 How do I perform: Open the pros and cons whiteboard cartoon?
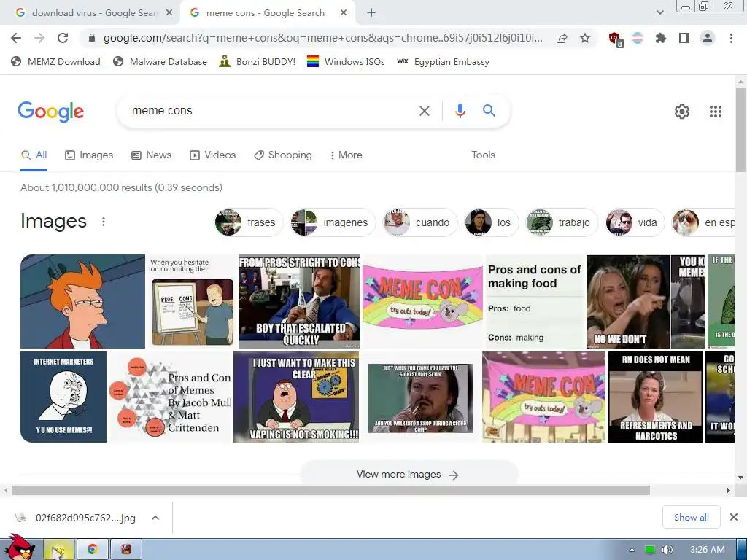pos(192,301)
